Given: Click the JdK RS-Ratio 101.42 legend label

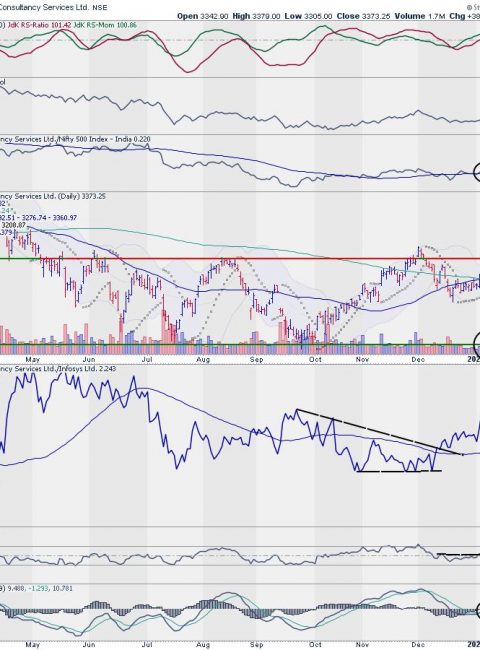Looking at the screenshot, I should coord(38,25).
